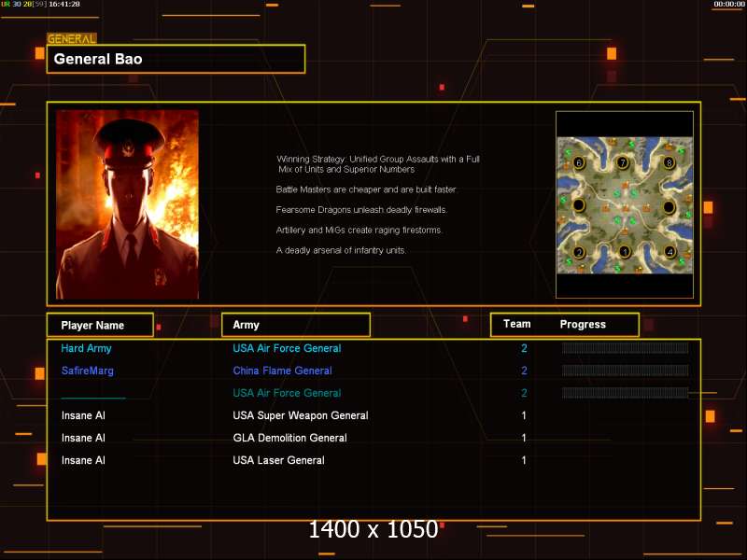Click the Progress column header
Viewport: 747px width, 560px height.
click(x=583, y=324)
